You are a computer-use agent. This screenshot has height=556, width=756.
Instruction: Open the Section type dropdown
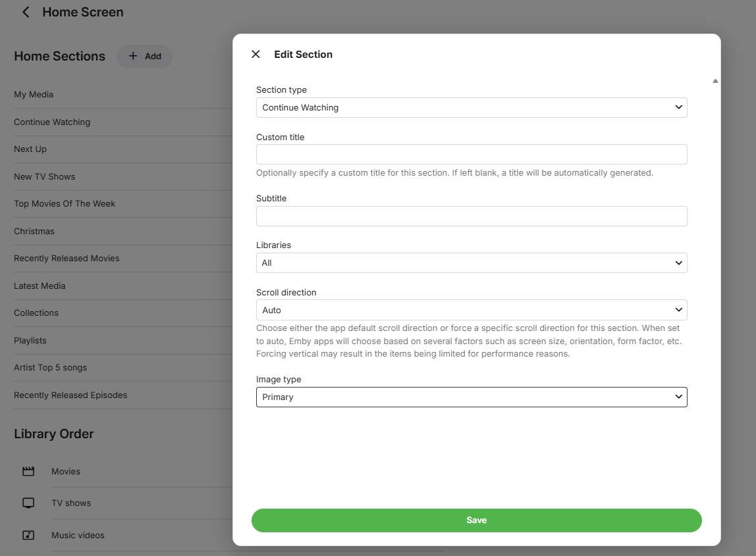[x=471, y=107]
